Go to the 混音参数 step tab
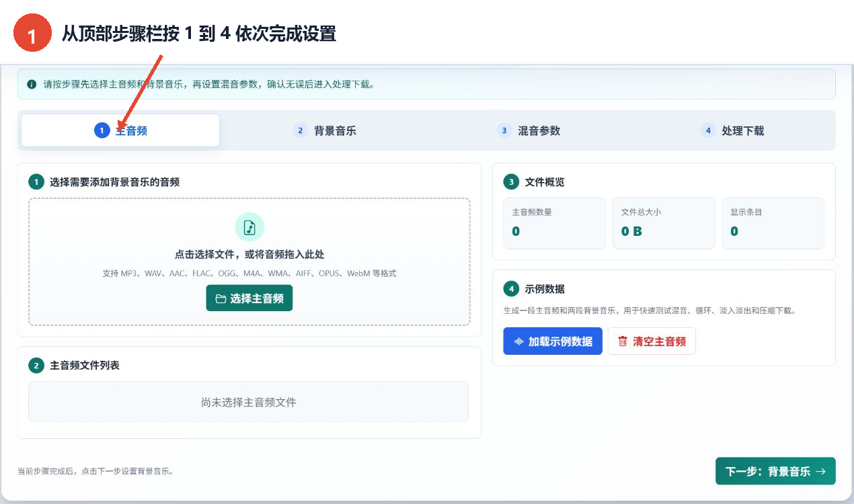The height and width of the screenshot is (504, 854). (529, 130)
